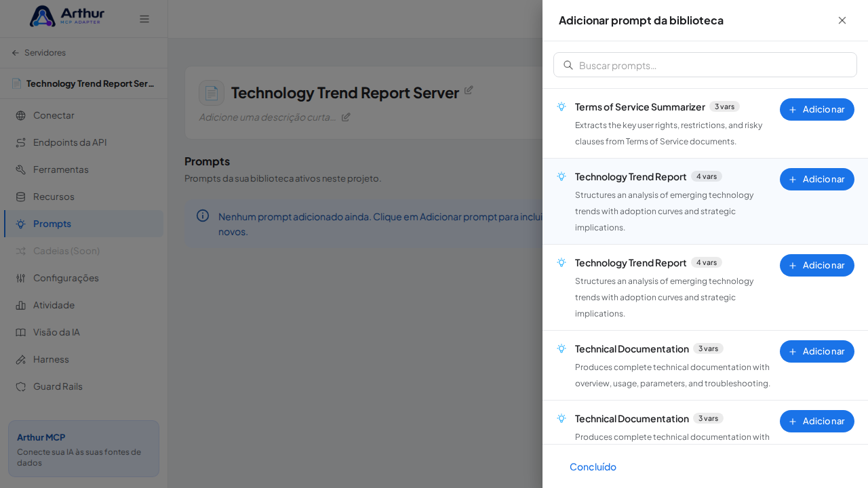Click the Cadeias (Soon) item
This screenshot has width=868, height=488.
coord(83,251)
